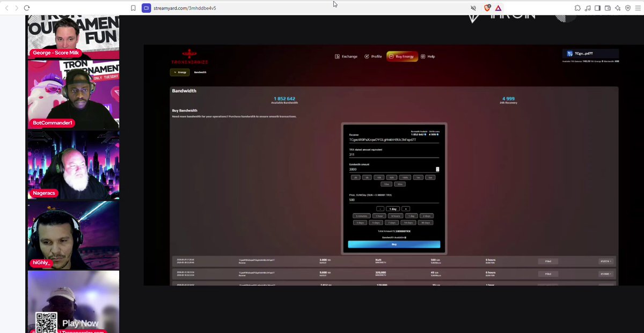Image resolution: width=644 pixels, height=333 pixels.
Task: Switch to the Energy tab
Action: 180,72
